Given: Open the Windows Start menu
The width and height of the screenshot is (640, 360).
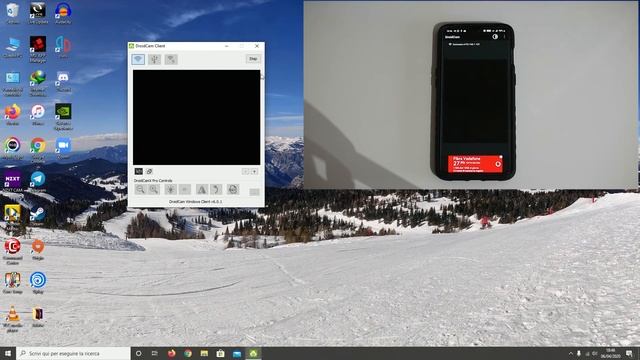Looking at the screenshot, I should (x=8, y=353).
